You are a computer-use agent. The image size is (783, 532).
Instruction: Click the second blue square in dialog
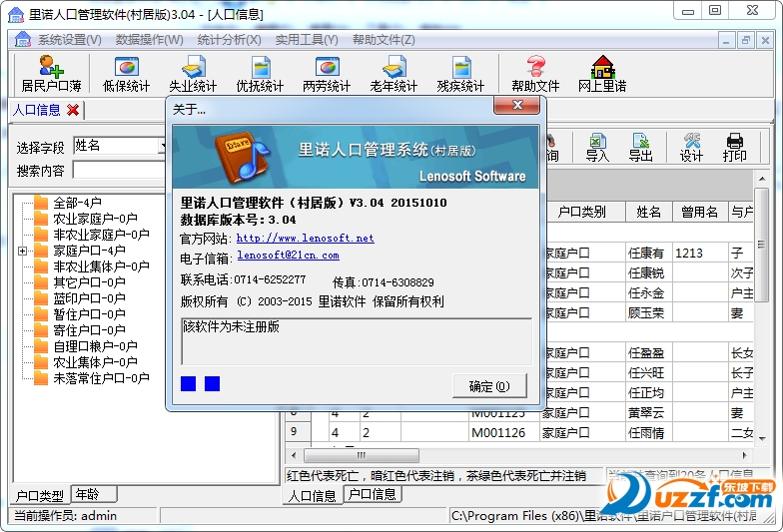[x=212, y=383]
